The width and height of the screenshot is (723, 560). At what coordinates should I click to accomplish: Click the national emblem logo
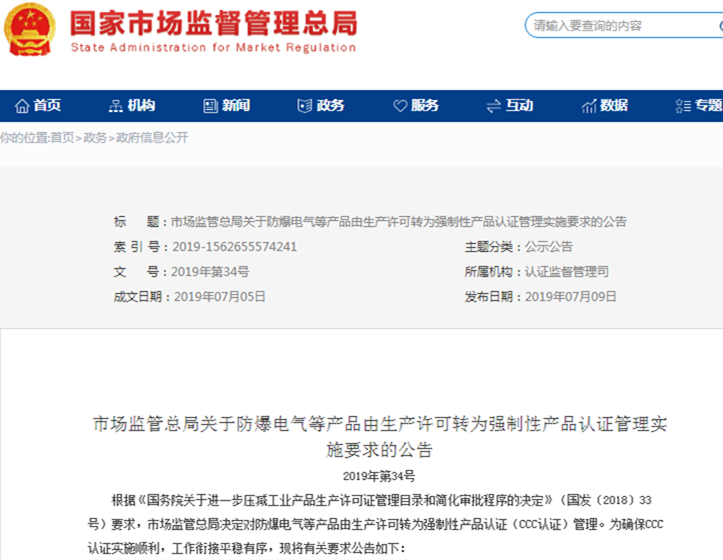point(30,30)
